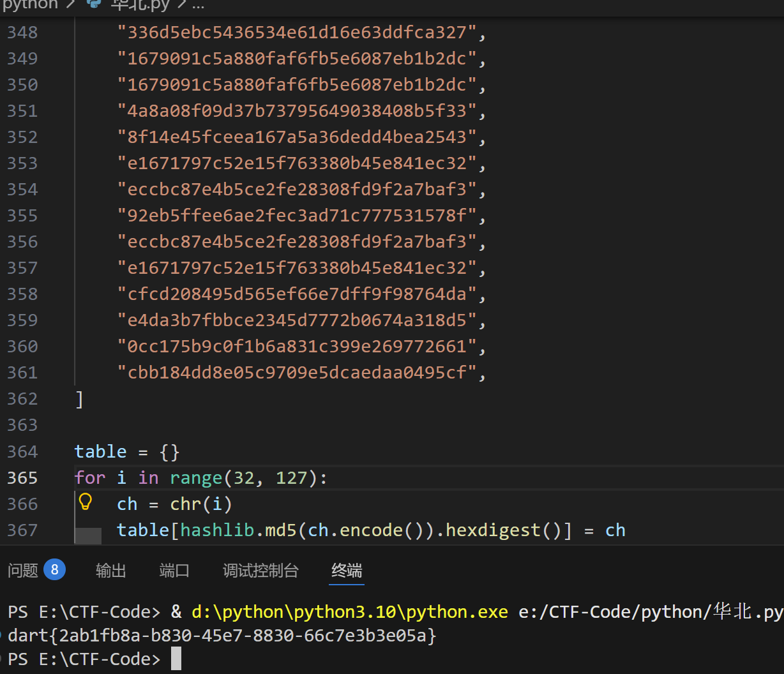Click 'hexdigest()' on line 367

pos(503,530)
